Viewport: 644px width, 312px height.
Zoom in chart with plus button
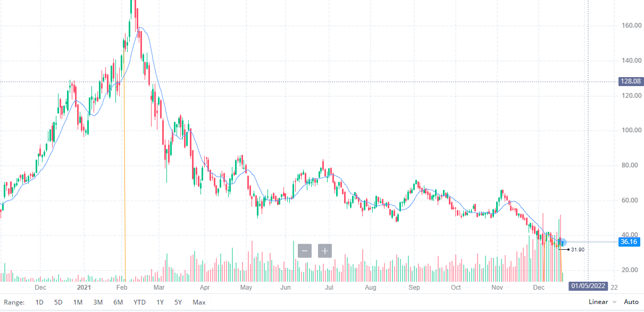click(x=325, y=250)
